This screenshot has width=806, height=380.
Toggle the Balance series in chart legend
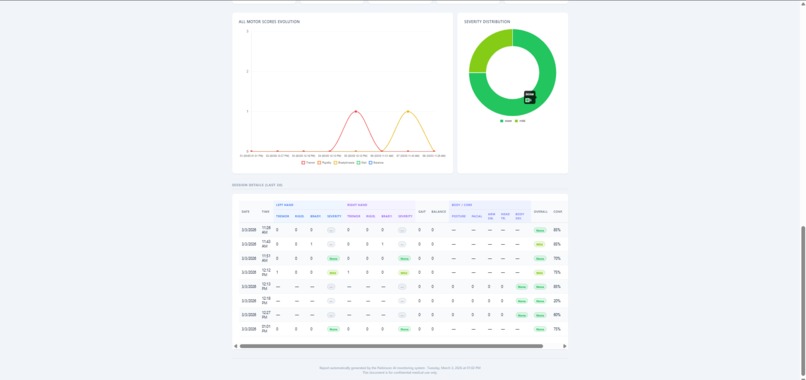pyautogui.click(x=376, y=162)
